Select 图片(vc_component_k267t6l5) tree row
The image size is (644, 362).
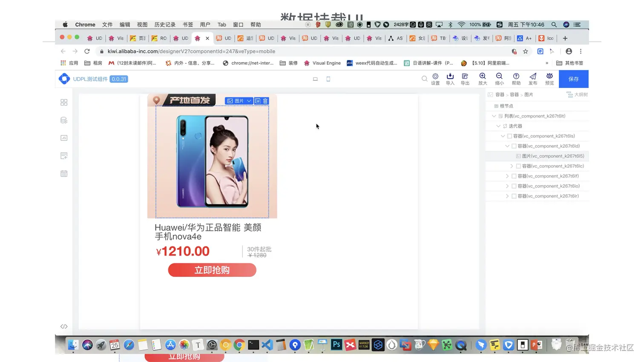pos(538,156)
